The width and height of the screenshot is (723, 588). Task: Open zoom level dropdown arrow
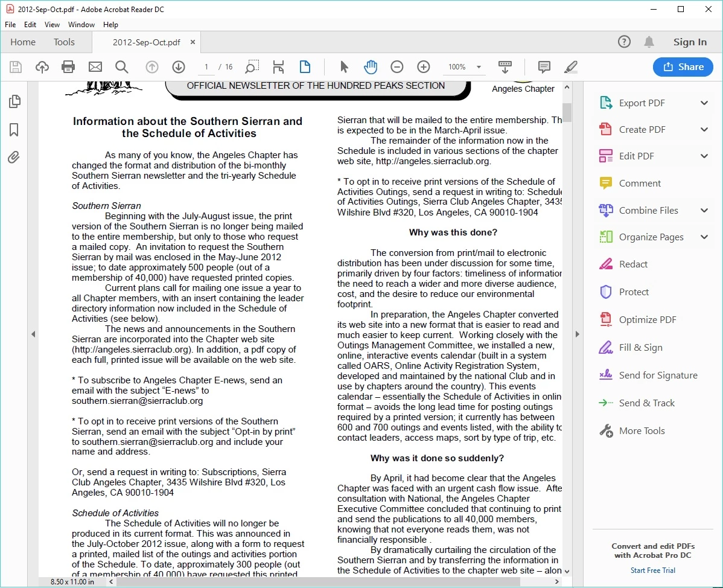pos(479,67)
